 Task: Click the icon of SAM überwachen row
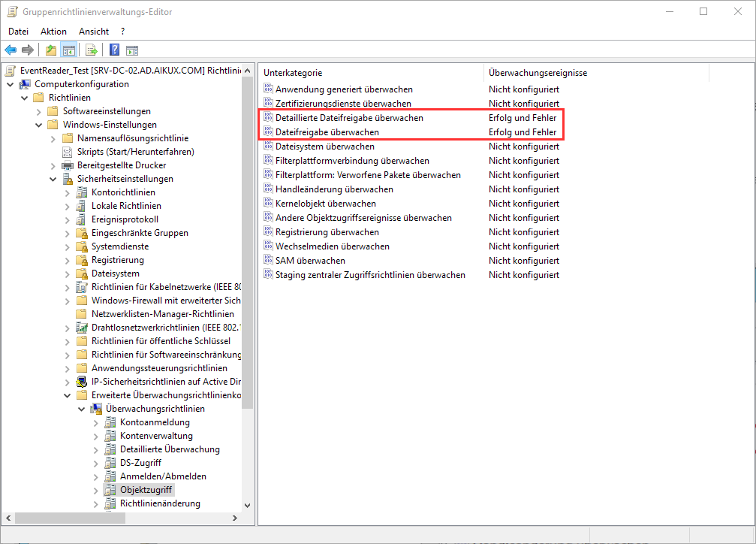pos(269,260)
